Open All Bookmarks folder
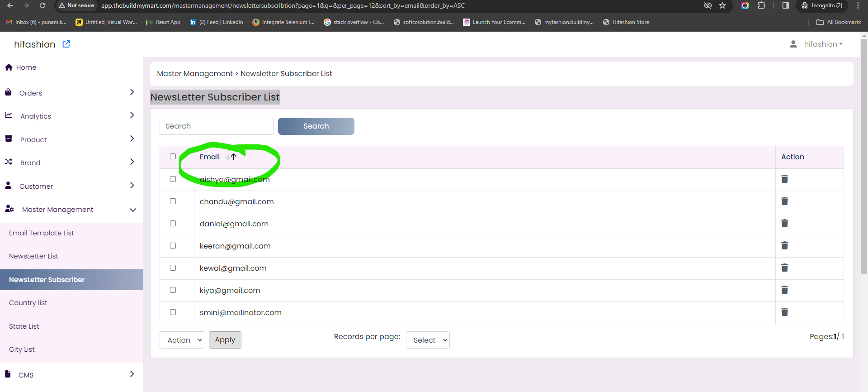 point(839,22)
